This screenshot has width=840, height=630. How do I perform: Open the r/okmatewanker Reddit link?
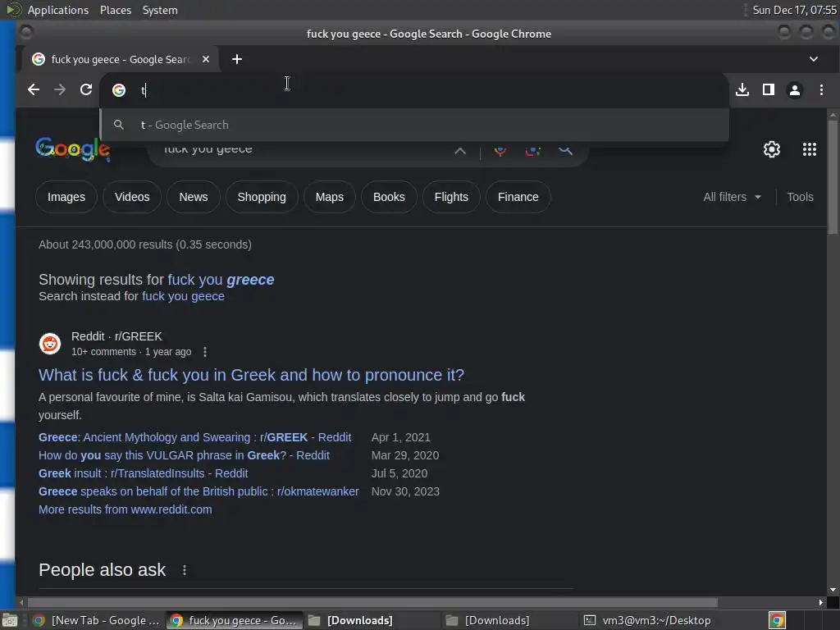199,491
